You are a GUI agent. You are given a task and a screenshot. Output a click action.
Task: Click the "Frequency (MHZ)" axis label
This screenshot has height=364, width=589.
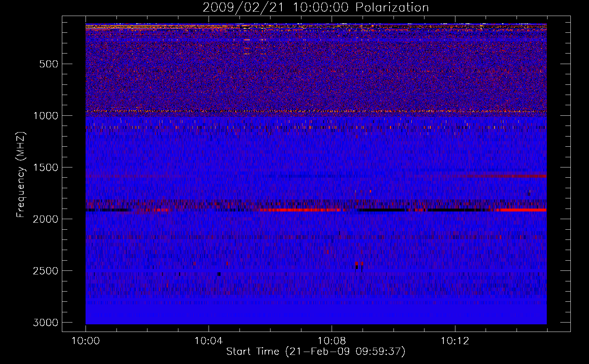click(x=21, y=175)
